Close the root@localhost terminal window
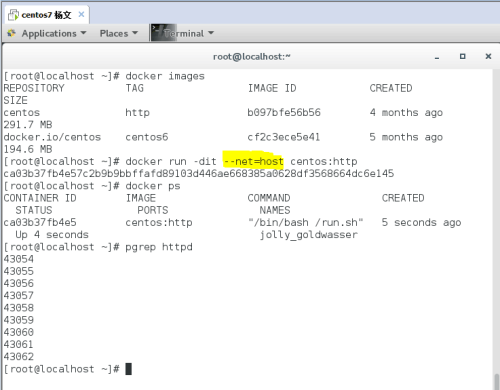 pyautogui.click(x=488, y=56)
